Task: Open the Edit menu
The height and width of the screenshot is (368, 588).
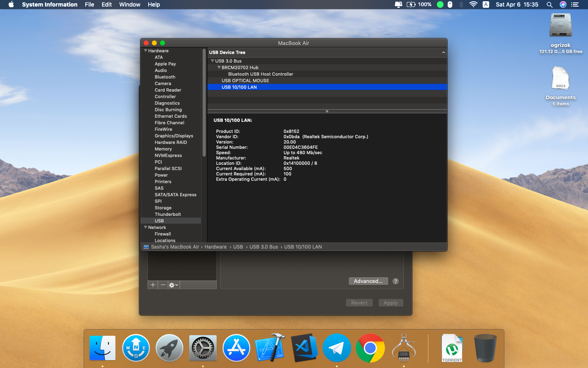Action: (107, 4)
